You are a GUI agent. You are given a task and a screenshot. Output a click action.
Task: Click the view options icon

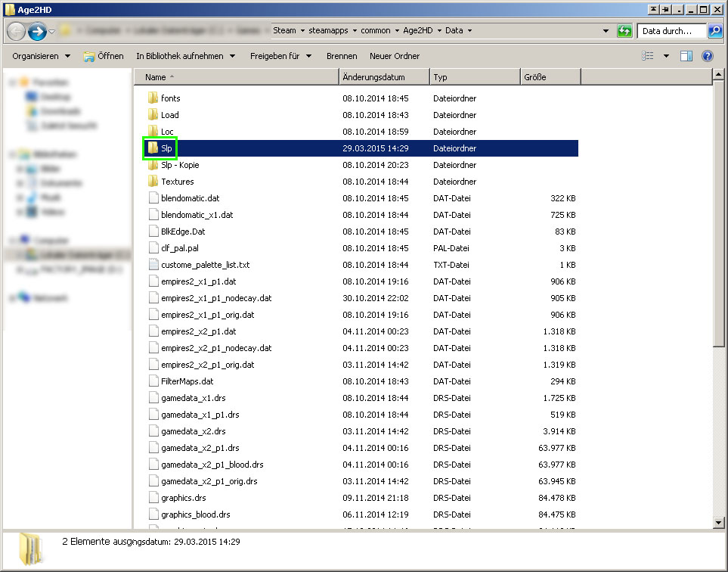coord(648,56)
